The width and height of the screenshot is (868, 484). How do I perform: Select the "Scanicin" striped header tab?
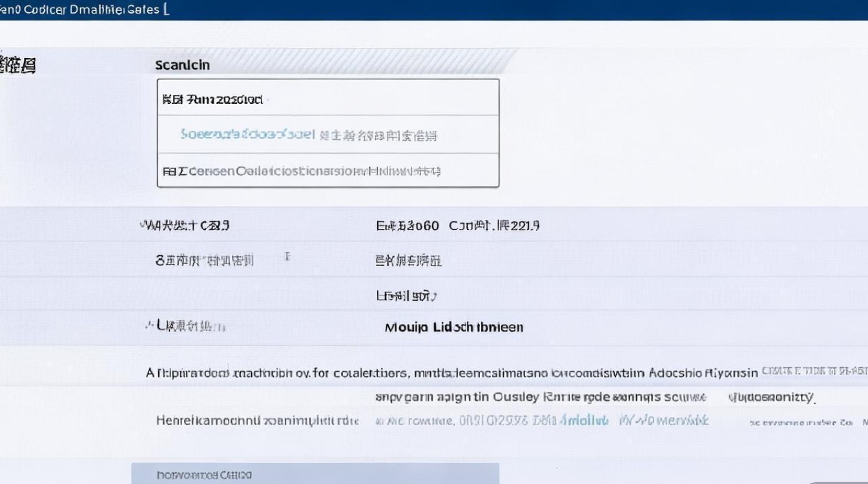point(183,65)
